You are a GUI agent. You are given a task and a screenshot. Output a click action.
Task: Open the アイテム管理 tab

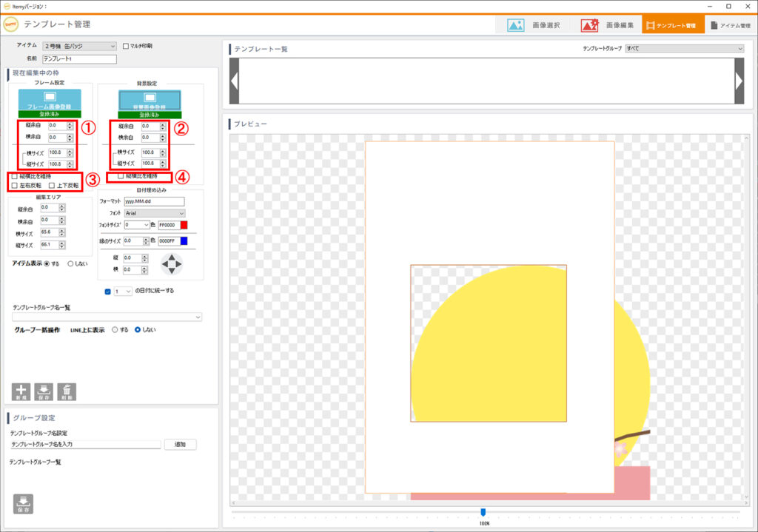(730, 25)
